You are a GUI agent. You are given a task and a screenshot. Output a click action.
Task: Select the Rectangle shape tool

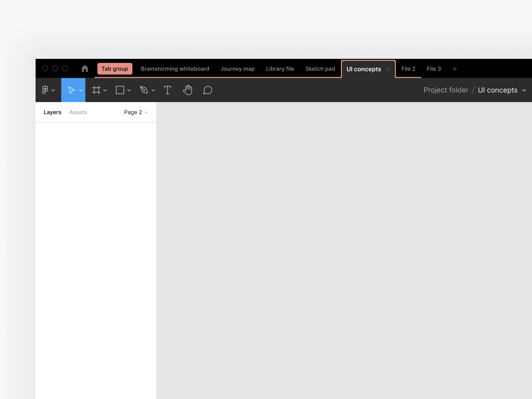pyautogui.click(x=120, y=90)
